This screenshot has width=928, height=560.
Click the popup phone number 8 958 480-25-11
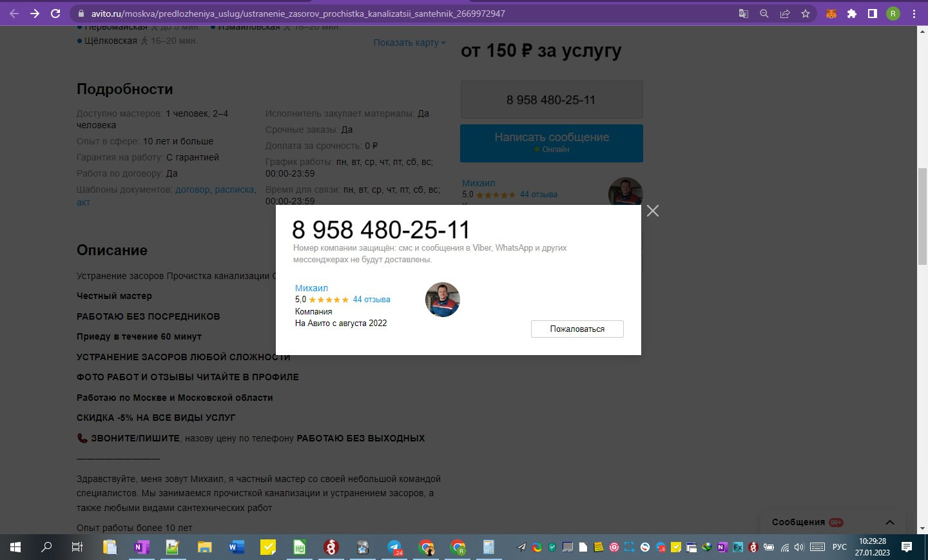pos(381,229)
